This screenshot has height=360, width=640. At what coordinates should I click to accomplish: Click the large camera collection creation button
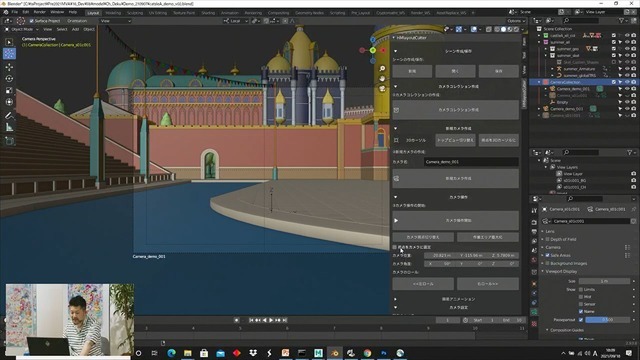click(456, 110)
